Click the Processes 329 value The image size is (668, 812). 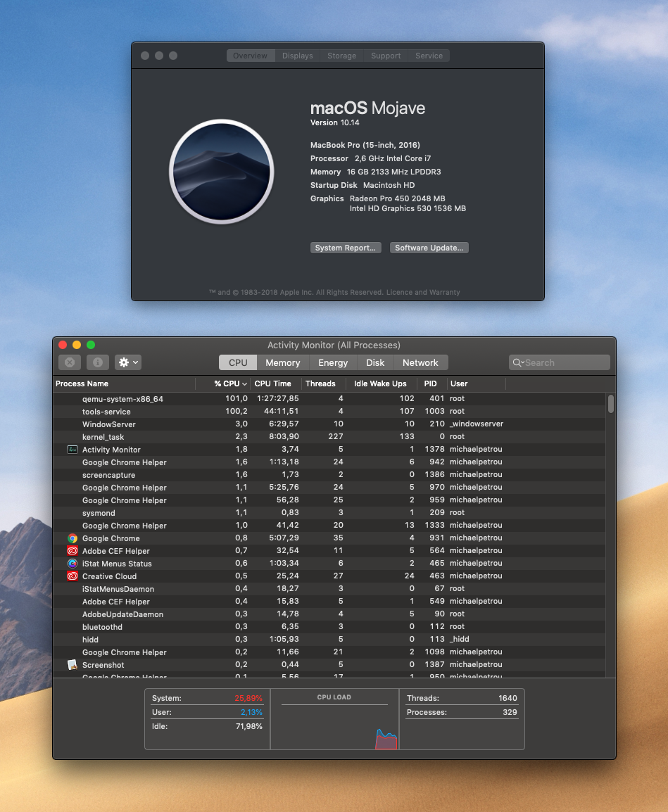510,712
